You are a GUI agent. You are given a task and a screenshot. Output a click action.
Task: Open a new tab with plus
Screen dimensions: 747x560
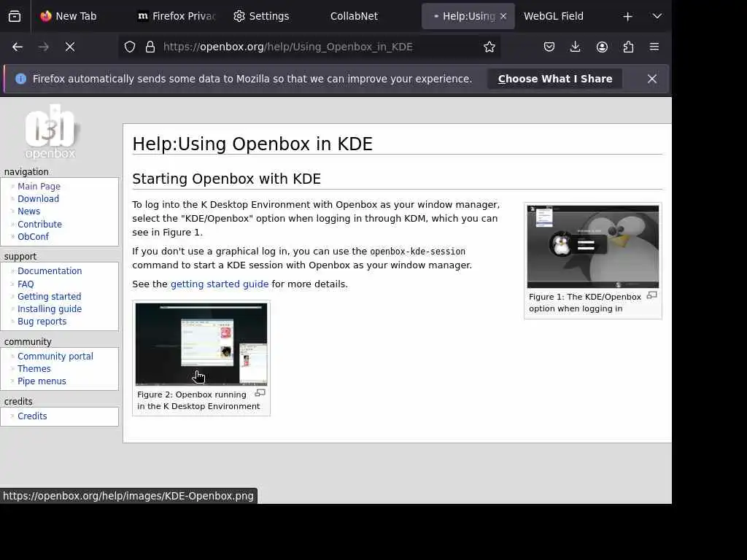628,17
